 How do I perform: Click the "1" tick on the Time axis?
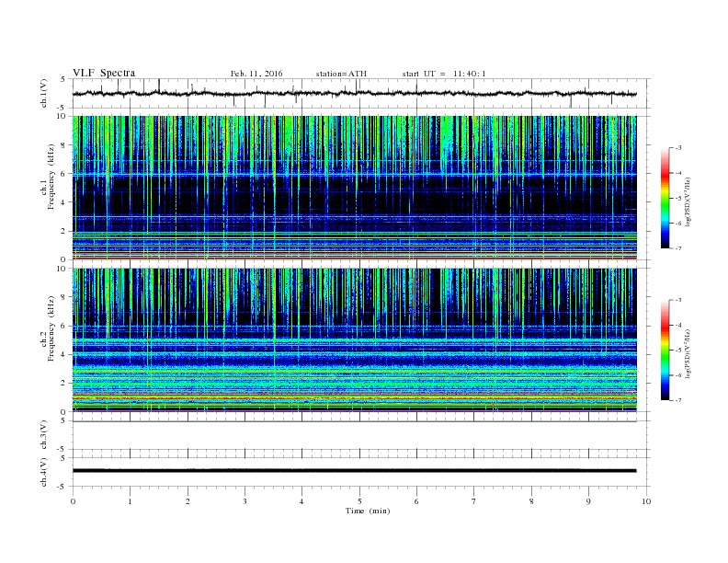130,501
